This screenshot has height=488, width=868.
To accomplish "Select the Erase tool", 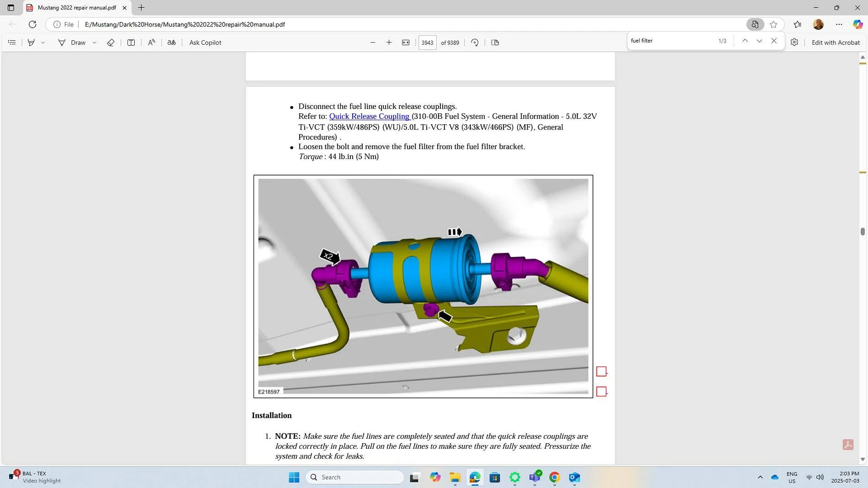I will [111, 42].
